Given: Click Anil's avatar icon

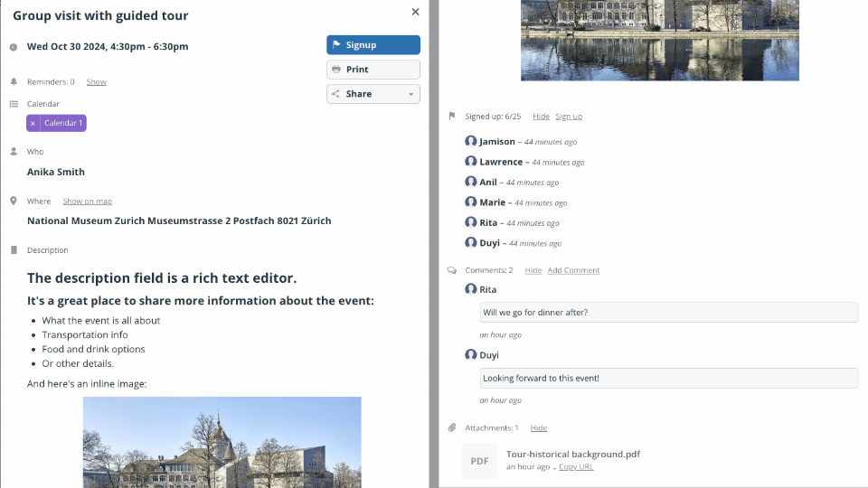Looking at the screenshot, I should 470,182.
